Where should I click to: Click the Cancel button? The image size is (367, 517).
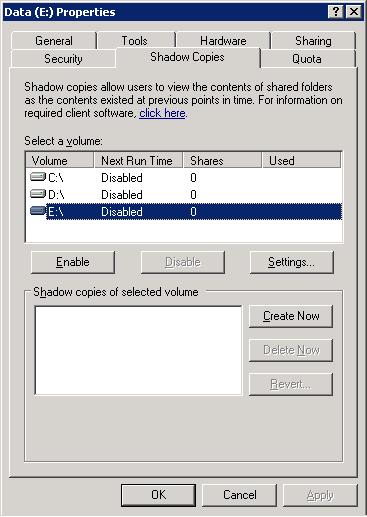239,495
